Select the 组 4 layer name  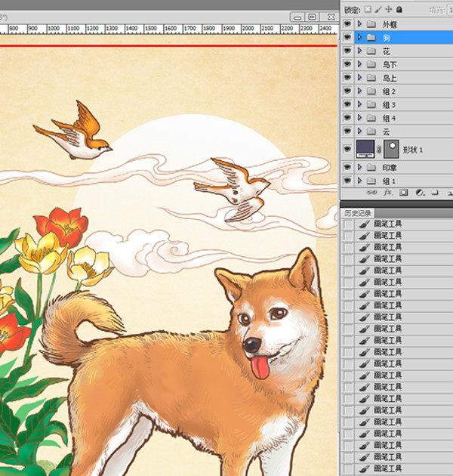pyautogui.click(x=389, y=118)
